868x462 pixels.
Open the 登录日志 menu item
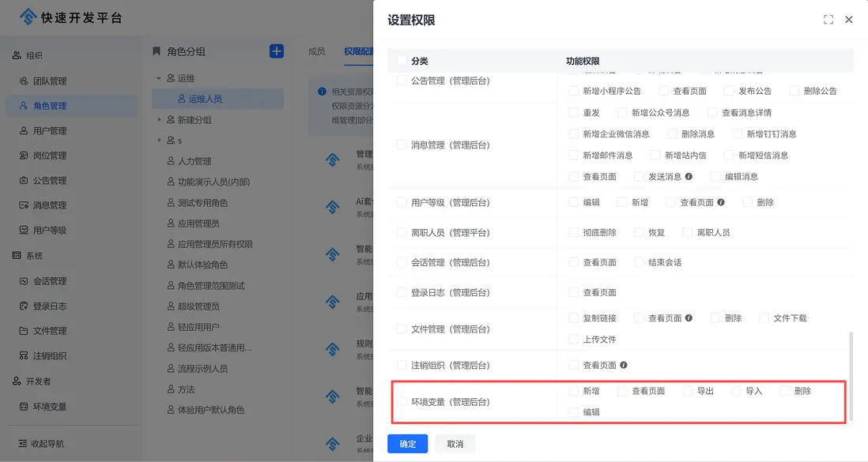pos(71,306)
